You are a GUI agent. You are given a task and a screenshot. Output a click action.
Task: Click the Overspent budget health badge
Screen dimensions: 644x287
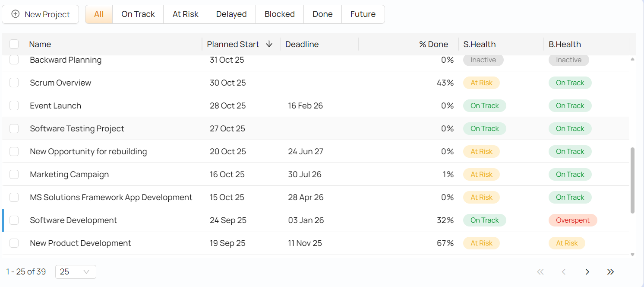point(572,220)
